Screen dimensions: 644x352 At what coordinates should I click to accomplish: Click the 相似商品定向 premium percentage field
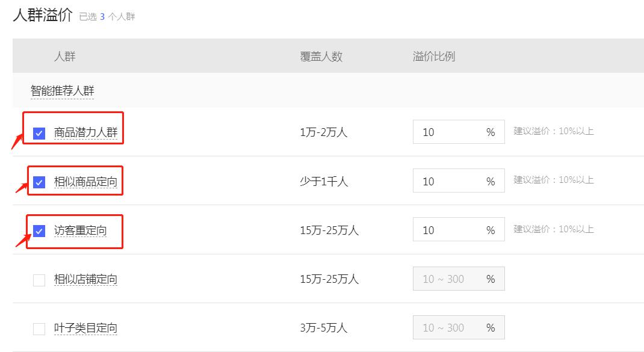tap(448, 181)
